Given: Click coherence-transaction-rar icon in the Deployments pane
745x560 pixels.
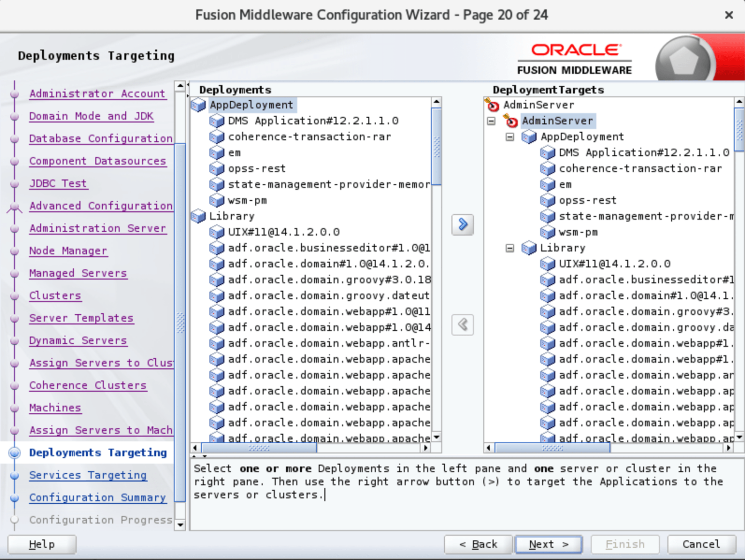Looking at the screenshot, I should tap(217, 137).
